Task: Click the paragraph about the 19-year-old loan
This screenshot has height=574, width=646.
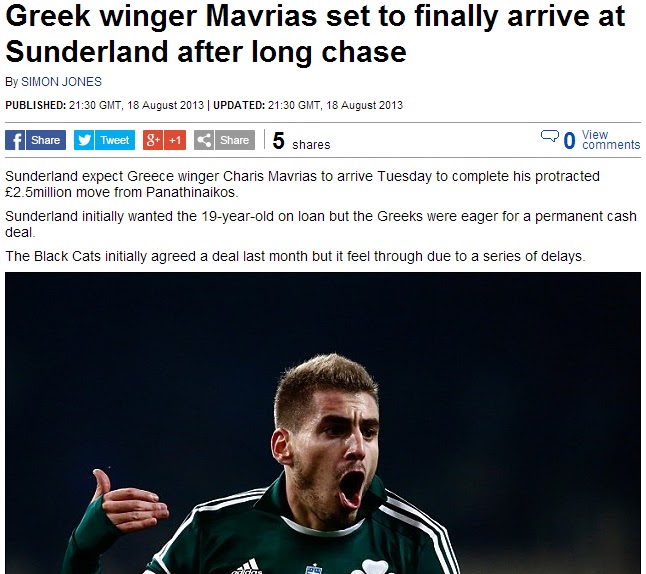Action: 321,224
